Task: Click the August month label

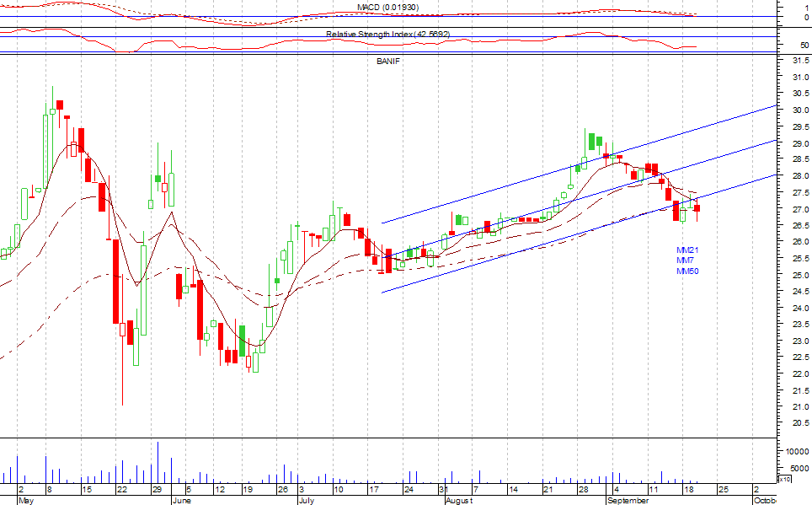Action: 459,500
